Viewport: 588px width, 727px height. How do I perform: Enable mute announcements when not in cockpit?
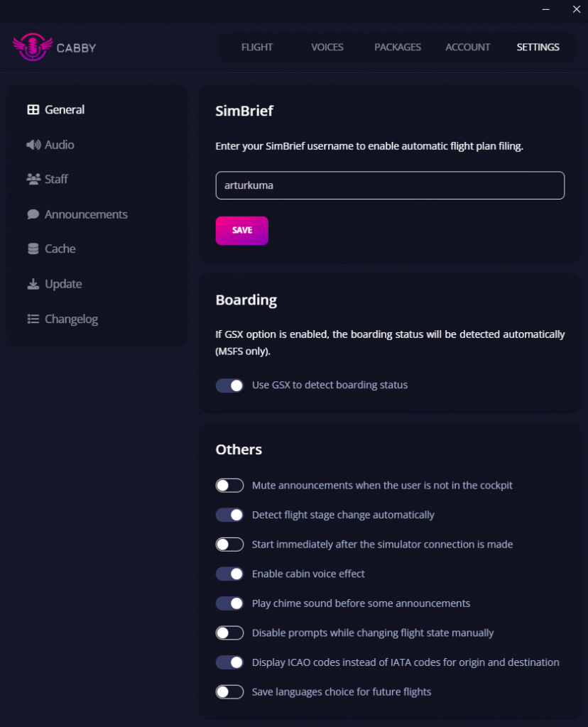[229, 486]
